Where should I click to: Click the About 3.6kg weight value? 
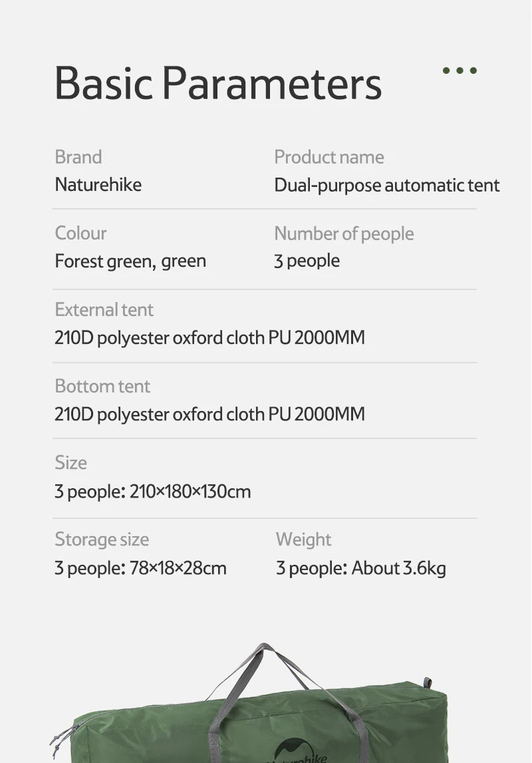[361, 568]
